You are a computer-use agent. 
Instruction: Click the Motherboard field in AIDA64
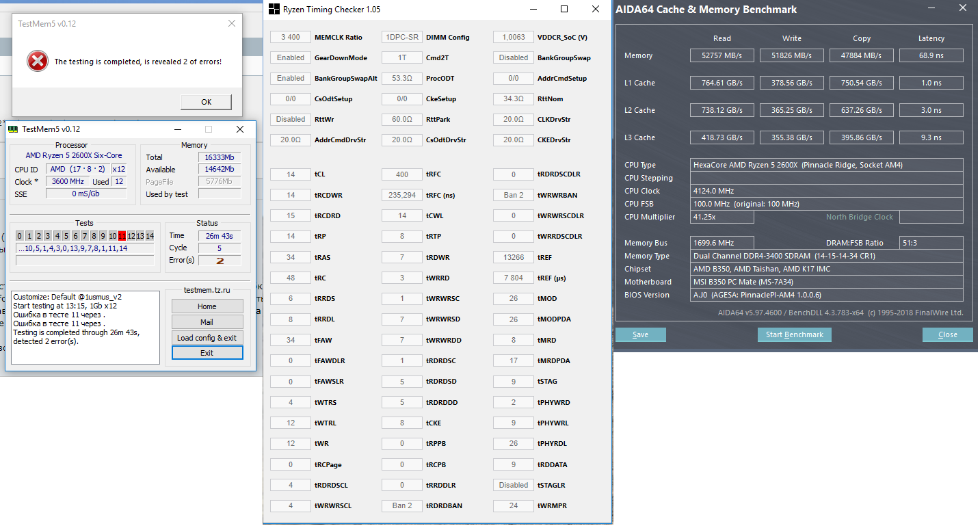827,282
